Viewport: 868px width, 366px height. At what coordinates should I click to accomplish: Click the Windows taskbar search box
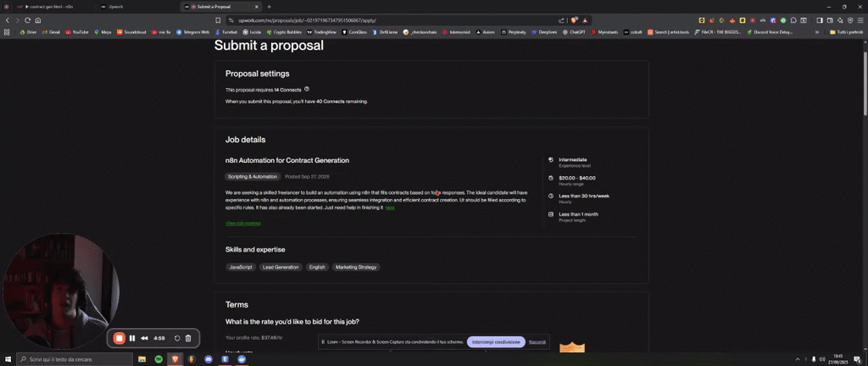click(74, 359)
